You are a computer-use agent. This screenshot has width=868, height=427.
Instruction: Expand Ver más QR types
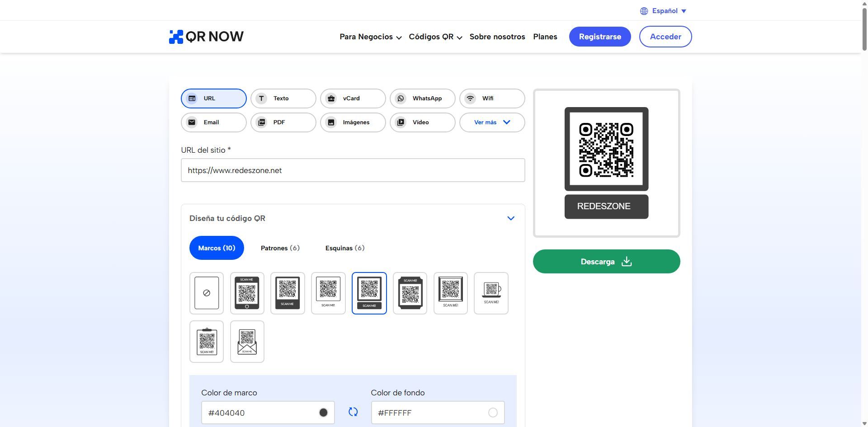click(492, 122)
